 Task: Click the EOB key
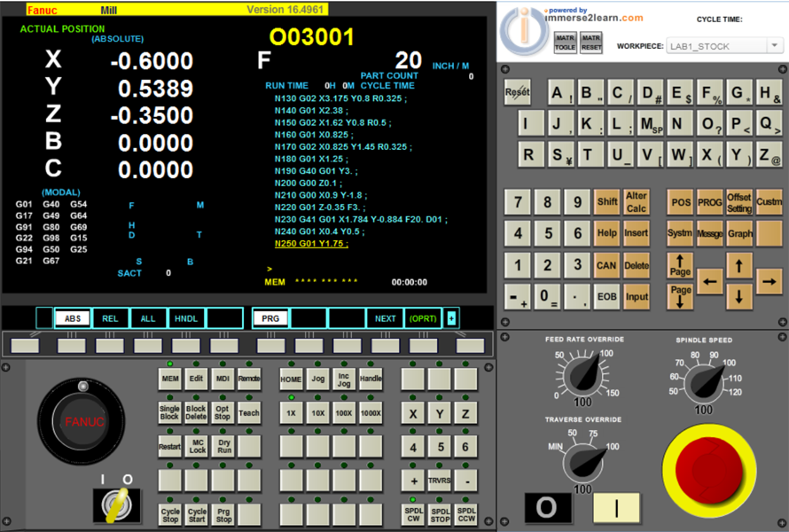coord(607,296)
